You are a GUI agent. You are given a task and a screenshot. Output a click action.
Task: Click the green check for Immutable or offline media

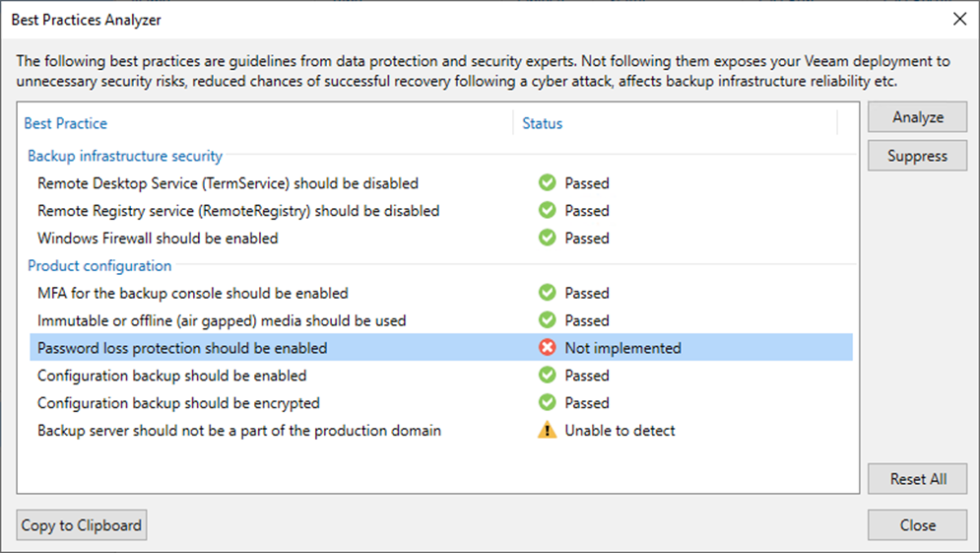click(x=547, y=319)
